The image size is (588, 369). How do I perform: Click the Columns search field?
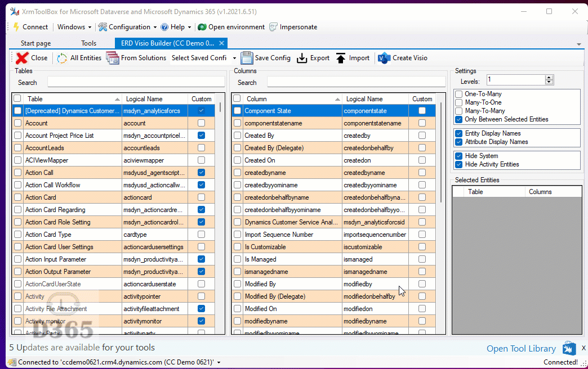click(x=357, y=82)
